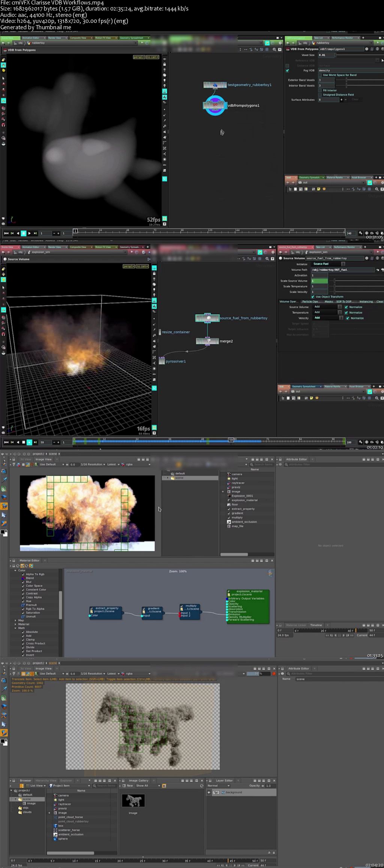The image size is (384, 868).
Task: Select scatterer_horse item in browser list
Action: pyautogui.click(x=69, y=830)
